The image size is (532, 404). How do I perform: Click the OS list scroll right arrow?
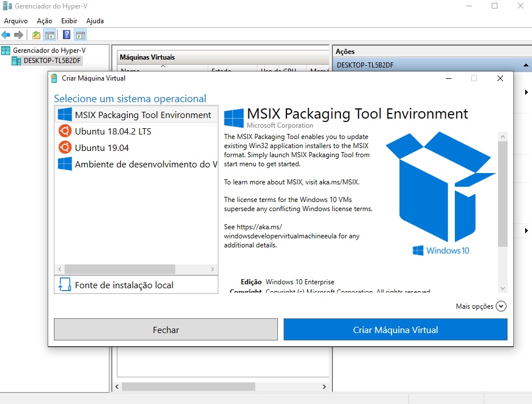point(212,269)
